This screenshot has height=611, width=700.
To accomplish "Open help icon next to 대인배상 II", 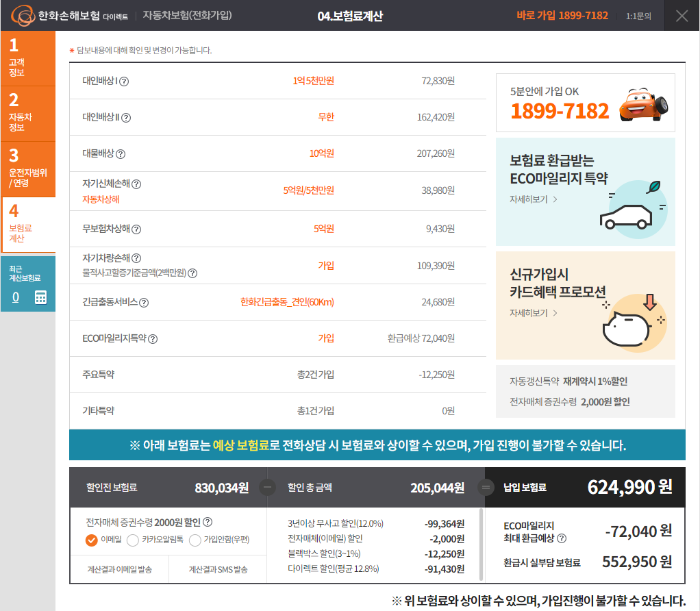I will 126,118.
